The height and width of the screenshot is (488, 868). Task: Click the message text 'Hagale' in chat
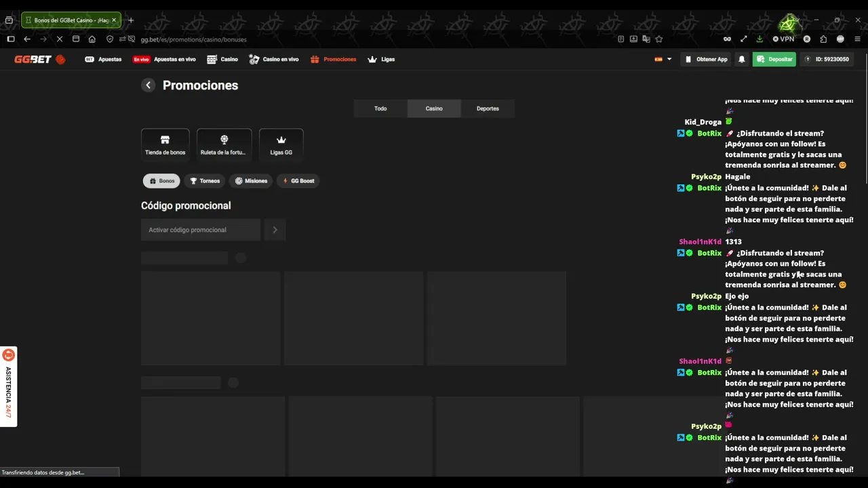pyautogui.click(x=738, y=177)
